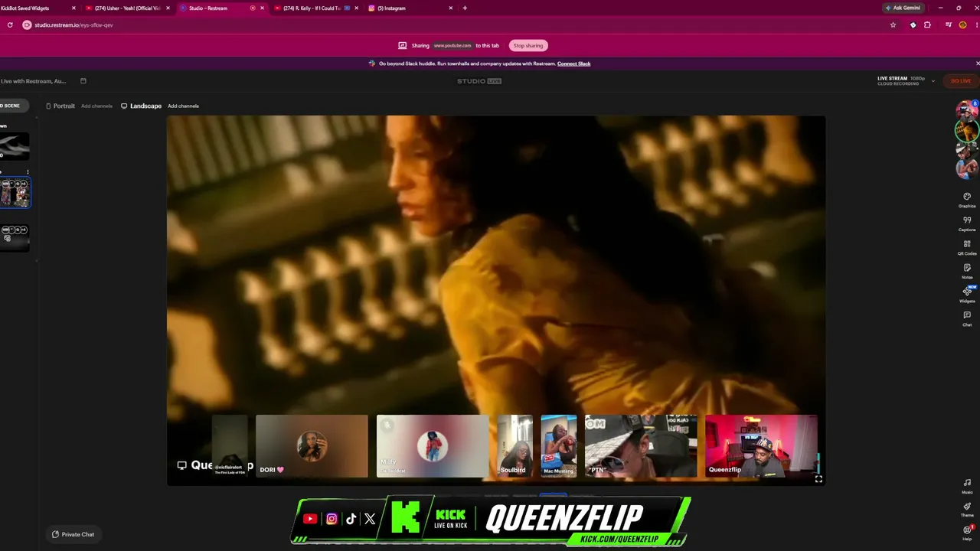Open the Music panel
This screenshot has height=551, width=980.
pos(967,485)
